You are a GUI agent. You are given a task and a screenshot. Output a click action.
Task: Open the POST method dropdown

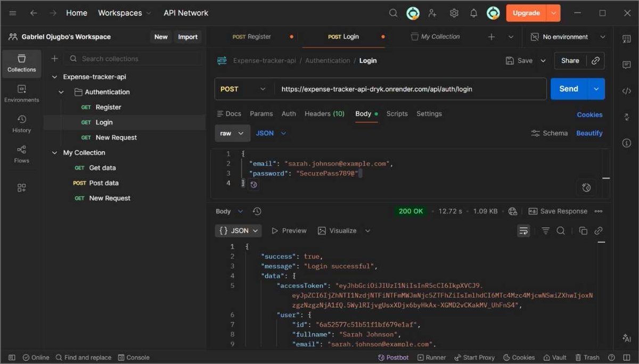click(243, 89)
